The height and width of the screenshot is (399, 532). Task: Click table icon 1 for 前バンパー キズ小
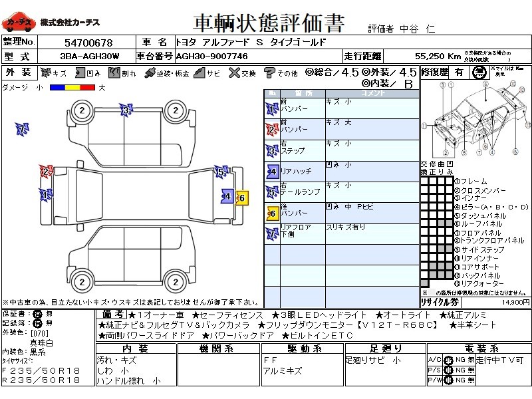click(272, 109)
